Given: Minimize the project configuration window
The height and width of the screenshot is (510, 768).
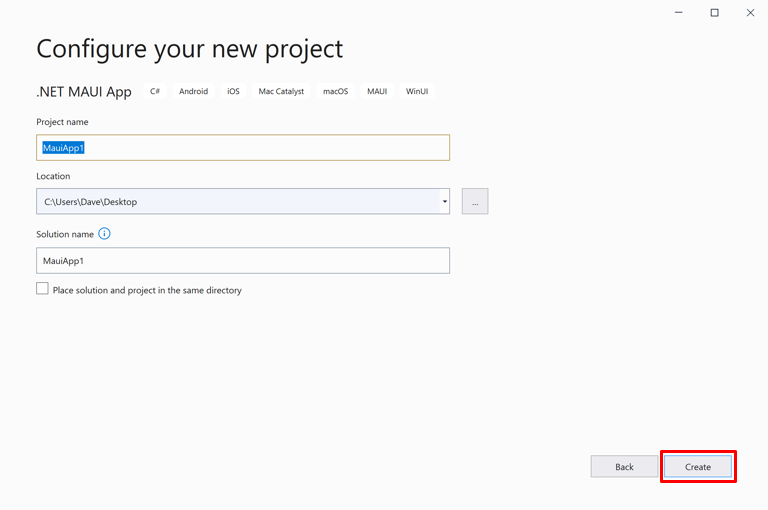Looking at the screenshot, I should pos(678,13).
